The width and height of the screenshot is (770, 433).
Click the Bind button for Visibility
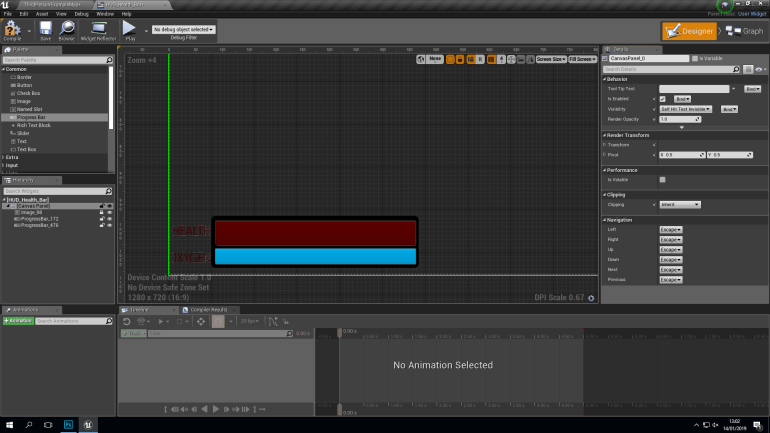[x=729, y=109]
